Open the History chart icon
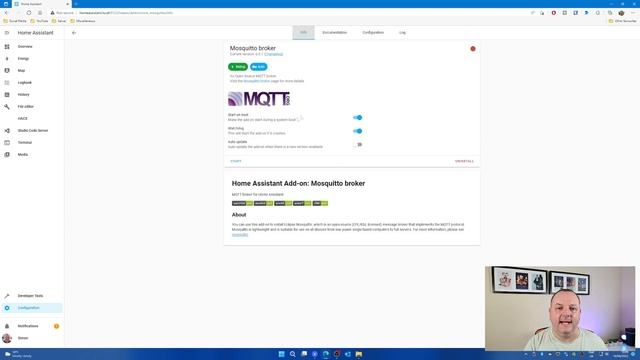The height and width of the screenshot is (360, 640). pyautogui.click(x=7, y=95)
